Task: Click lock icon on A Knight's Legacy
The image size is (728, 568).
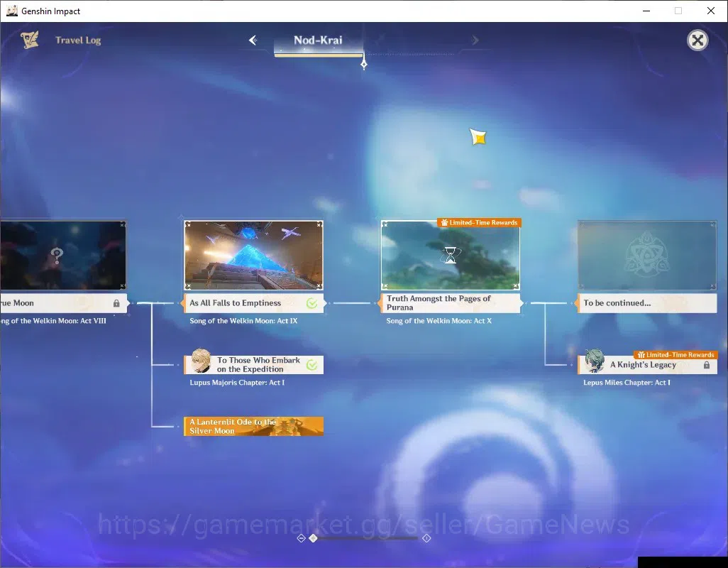Action: point(707,365)
